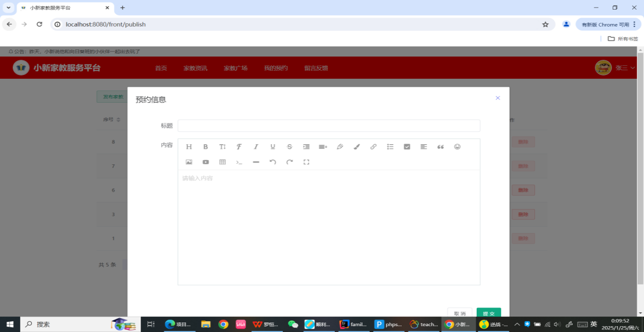The width and height of the screenshot is (644, 332).
Task: Click the 张三 user avatar
Action: 603,68
